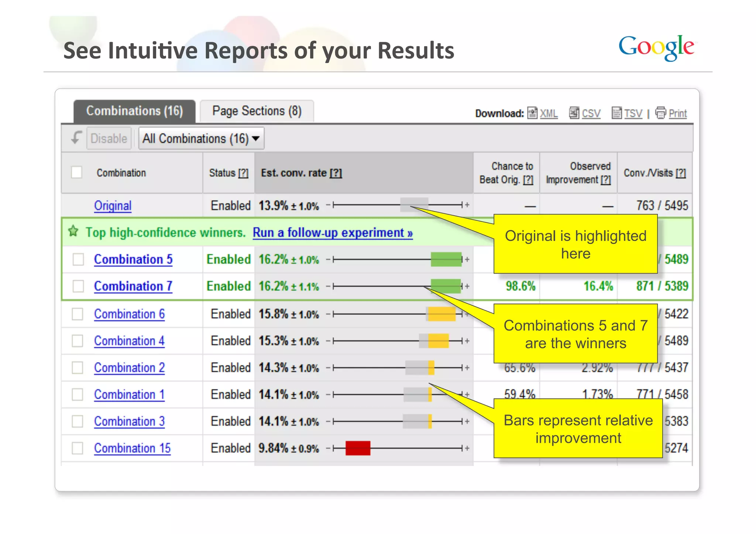Click Run a follow-up experiment link
This screenshot has width=756, height=534.
pos(333,232)
